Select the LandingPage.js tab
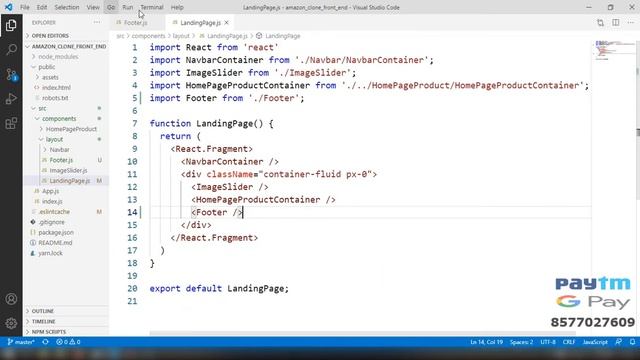 click(x=200, y=23)
